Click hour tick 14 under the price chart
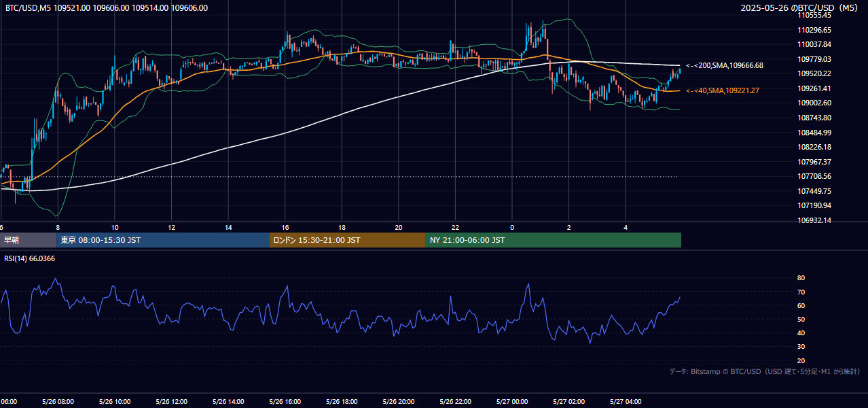This screenshot has width=868, height=408. click(x=228, y=227)
